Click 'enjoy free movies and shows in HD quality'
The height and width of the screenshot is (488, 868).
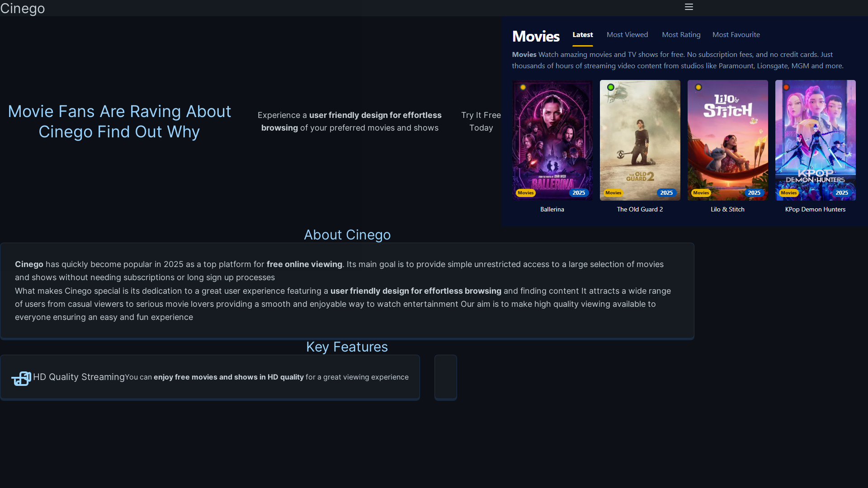tap(229, 377)
